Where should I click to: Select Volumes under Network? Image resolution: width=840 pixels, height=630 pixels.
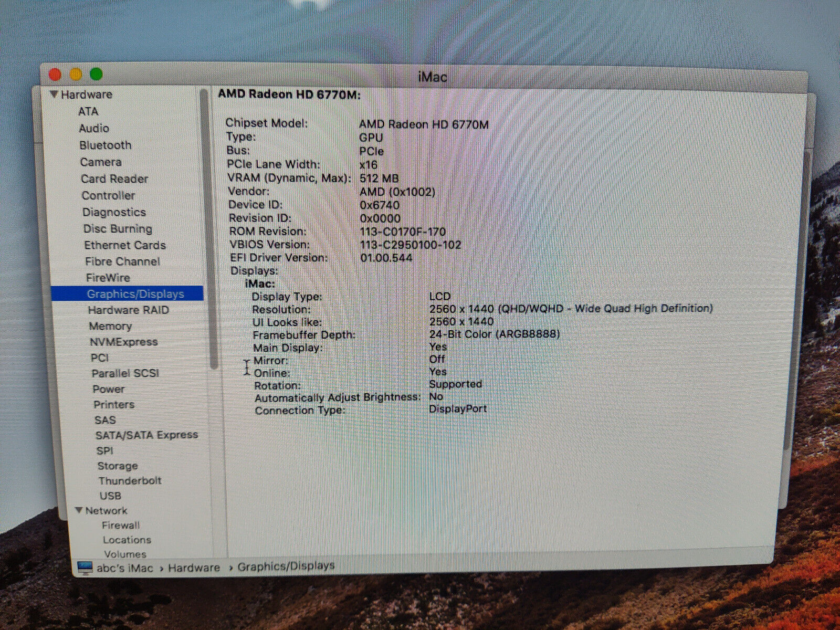pyautogui.click(x=125, y=554)
